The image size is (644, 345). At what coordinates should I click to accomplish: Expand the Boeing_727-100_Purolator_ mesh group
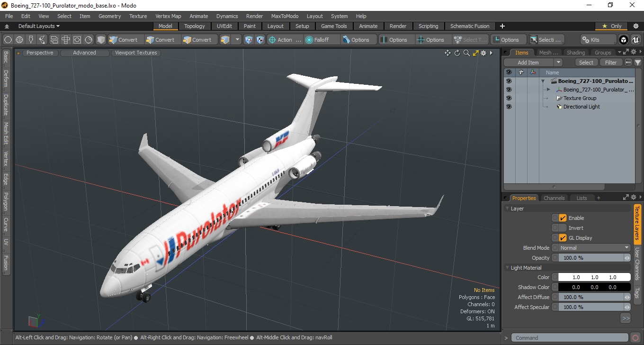pos(548,90)
